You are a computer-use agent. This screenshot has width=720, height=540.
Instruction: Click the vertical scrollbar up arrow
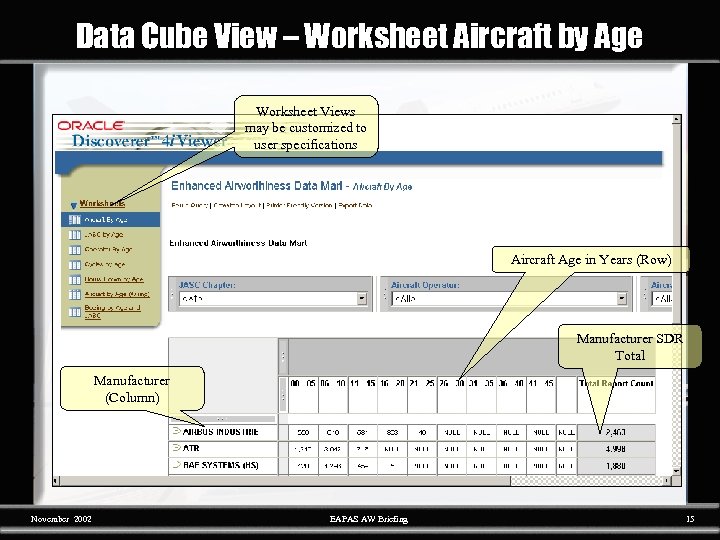coord(676,120)
